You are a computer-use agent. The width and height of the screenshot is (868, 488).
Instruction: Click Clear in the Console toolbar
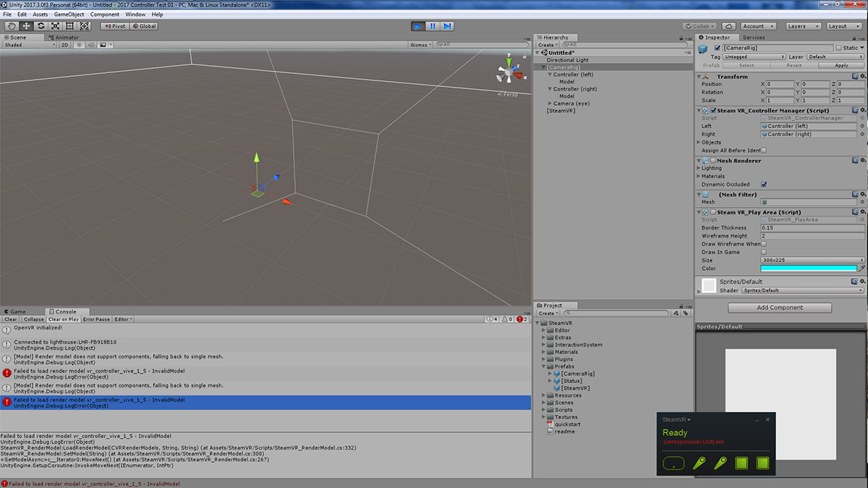pos(9,319)
